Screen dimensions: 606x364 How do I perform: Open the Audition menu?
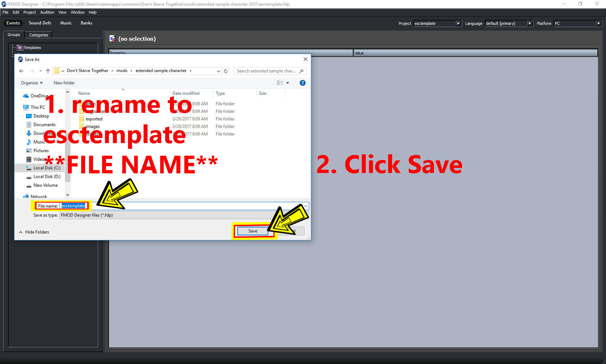point(47,12)
